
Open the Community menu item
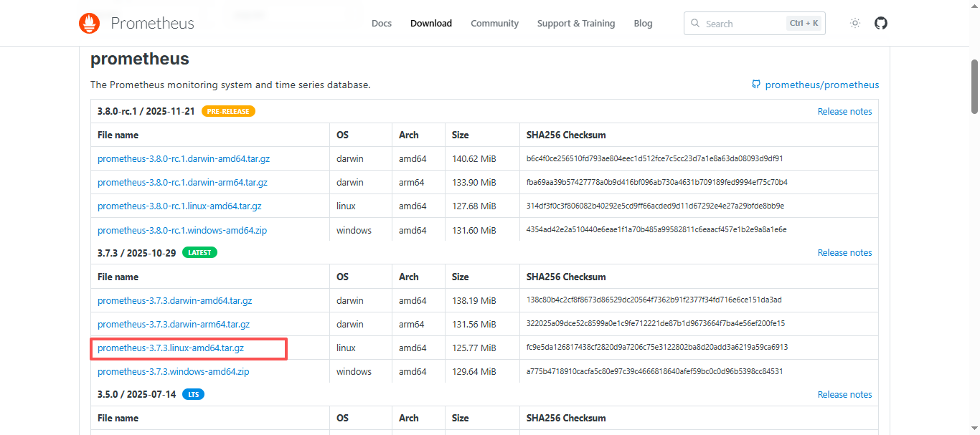click(494, 23)
